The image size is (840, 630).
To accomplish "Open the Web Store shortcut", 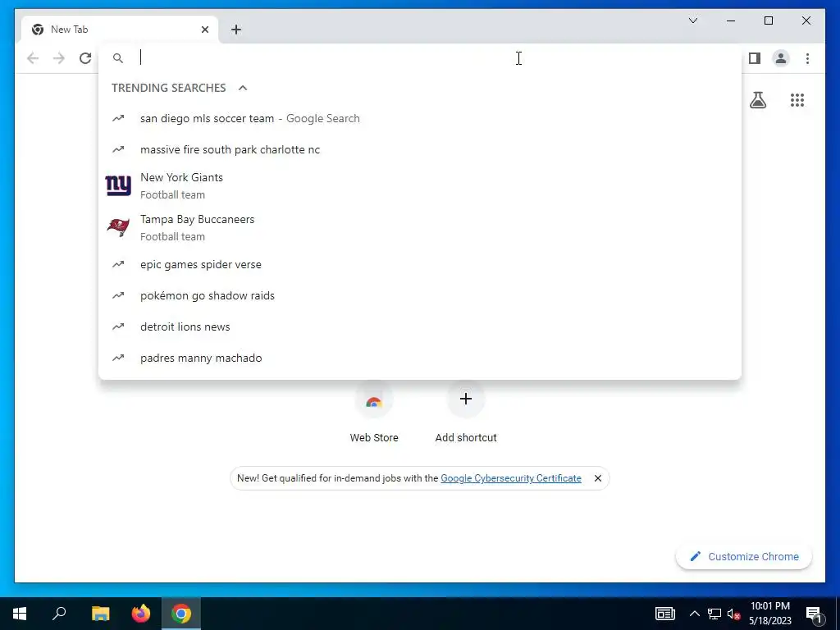I will 374,413.
